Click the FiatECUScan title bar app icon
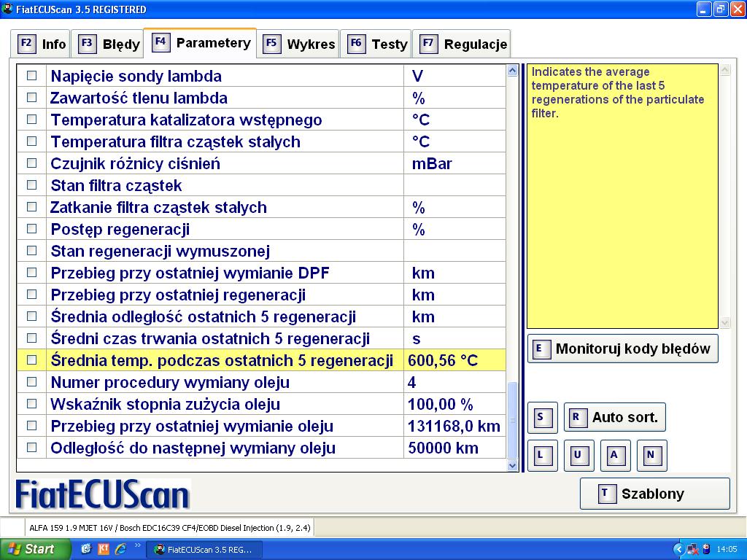This screenshot has height=560, width=747. 7,9
